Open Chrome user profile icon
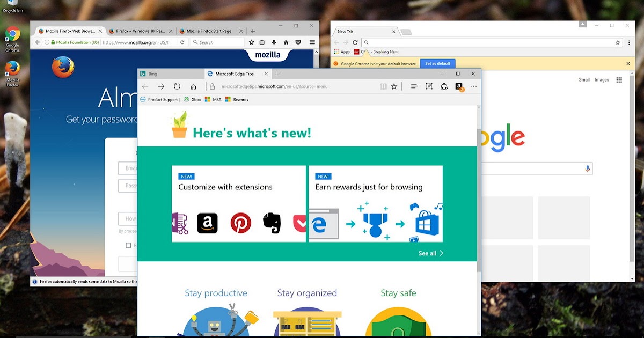The width and height of the screenshot is (644, 338). point(583,25)
